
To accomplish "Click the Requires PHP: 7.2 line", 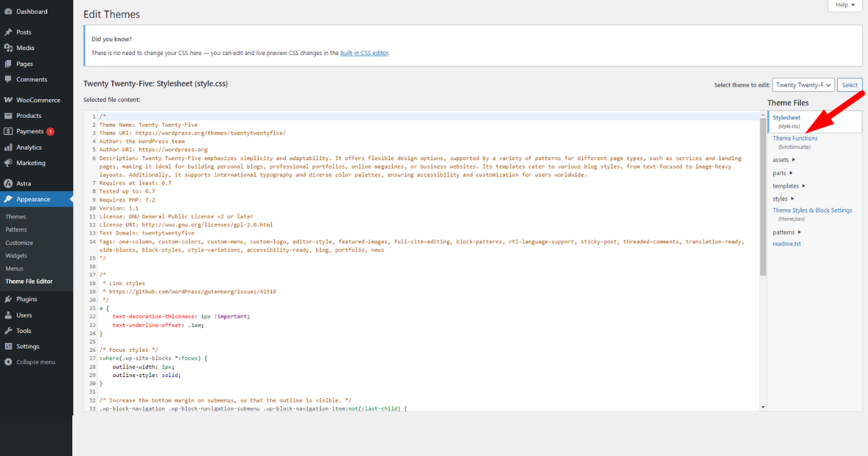I will tap(127, 200).
